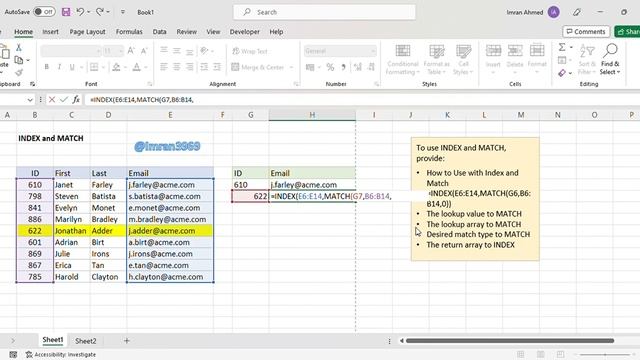Click into the Search box

click(x=324, y=12)
